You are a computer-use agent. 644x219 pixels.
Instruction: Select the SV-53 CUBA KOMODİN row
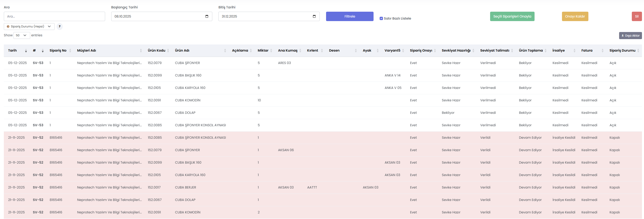pyautogui.click(x=323, y=100)
